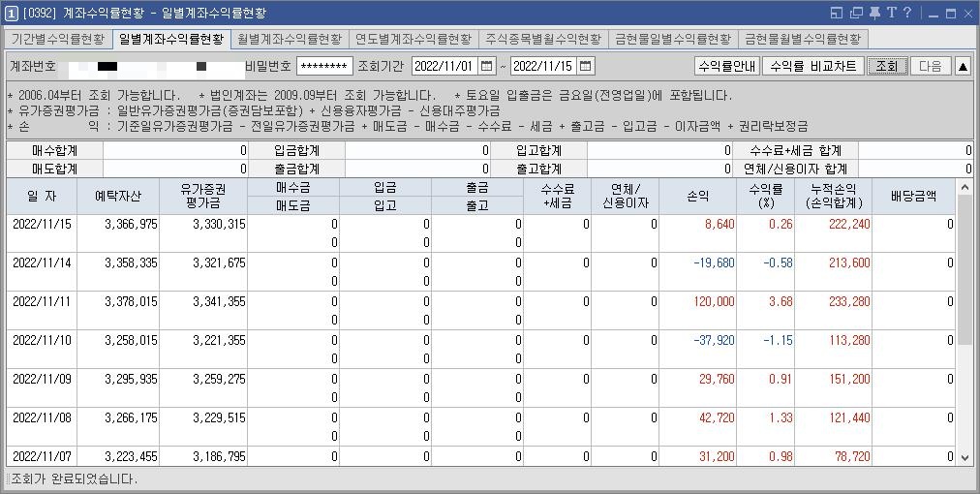Click the 연체/신용이자 column header

(625, 196)
